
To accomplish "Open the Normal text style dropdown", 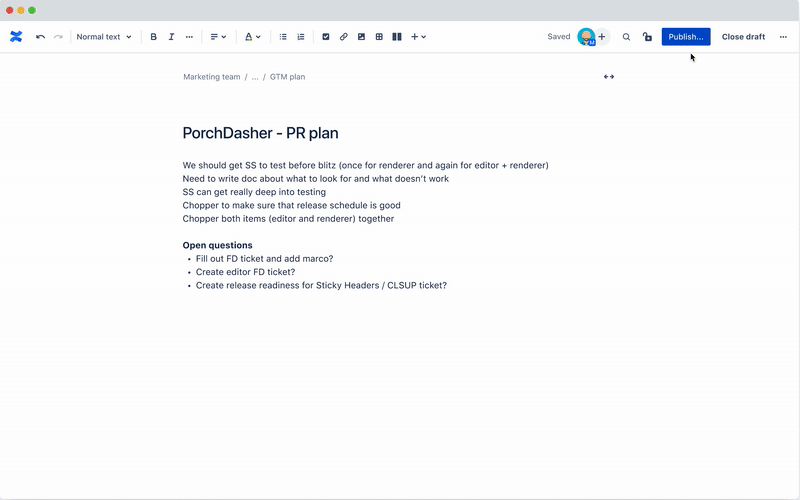I will pos(104,37).
